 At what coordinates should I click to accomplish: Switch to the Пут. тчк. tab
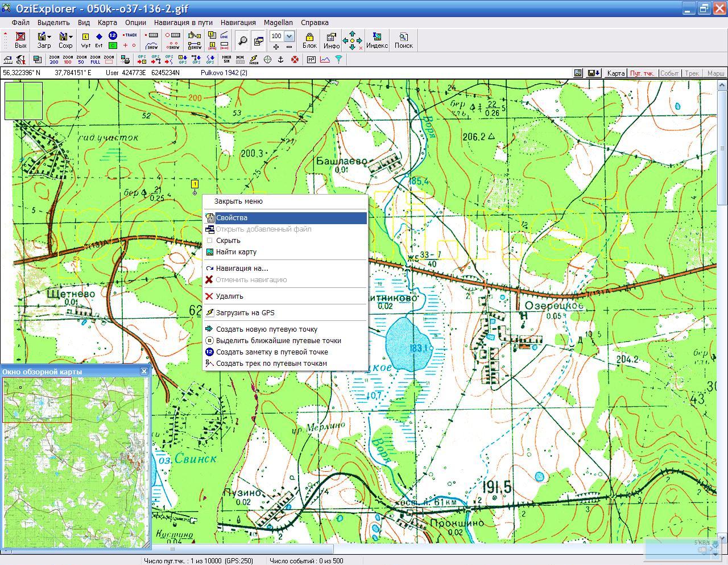[642, 73]
